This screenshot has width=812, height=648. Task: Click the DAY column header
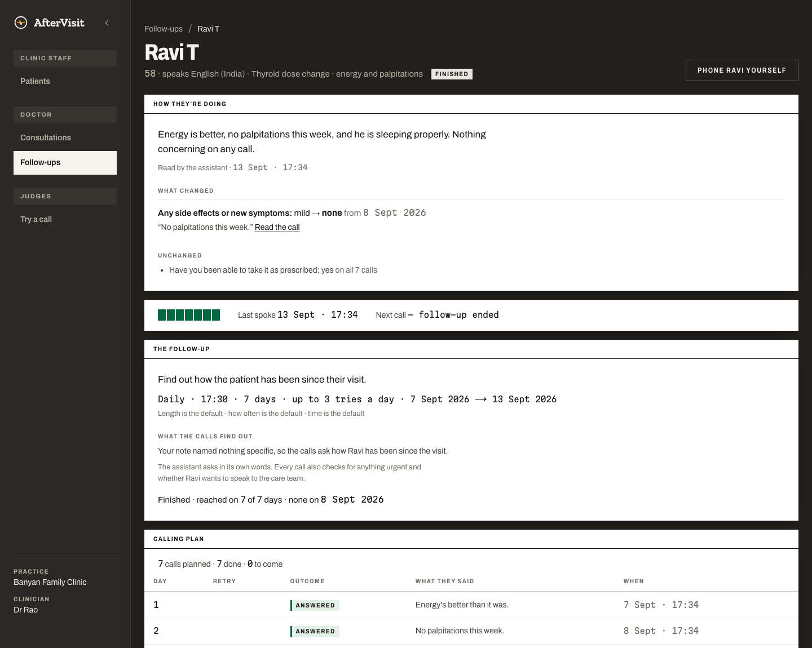tap(160, 581)
